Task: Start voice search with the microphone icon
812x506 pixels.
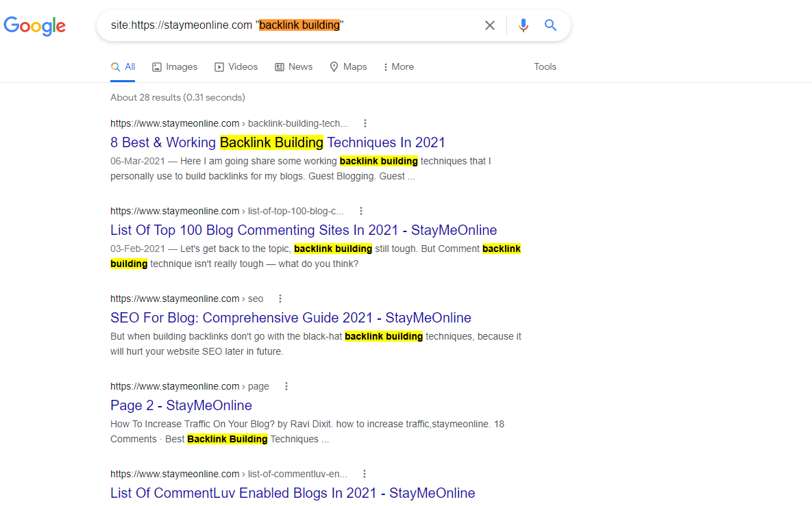Action: point(523,25)
